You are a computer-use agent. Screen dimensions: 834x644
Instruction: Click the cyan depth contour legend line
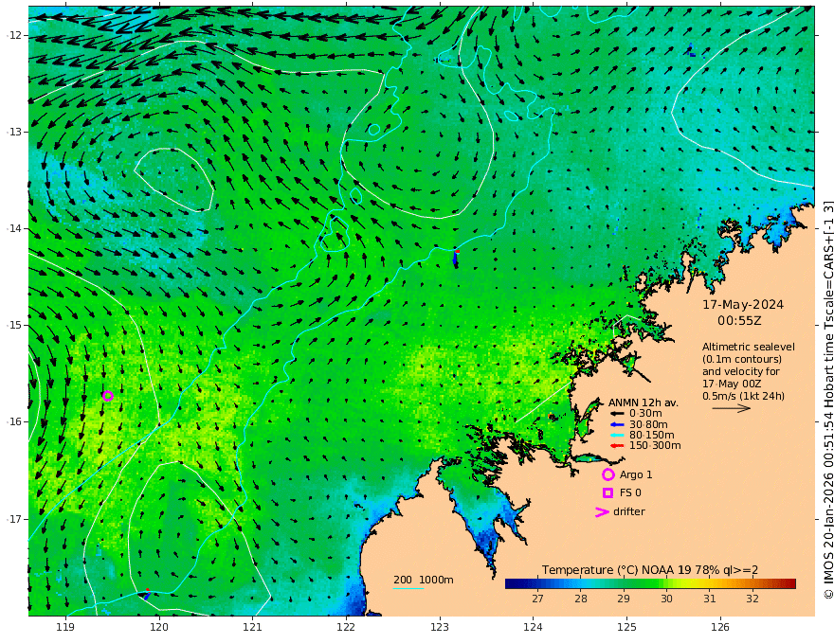[x=408, y=588]
